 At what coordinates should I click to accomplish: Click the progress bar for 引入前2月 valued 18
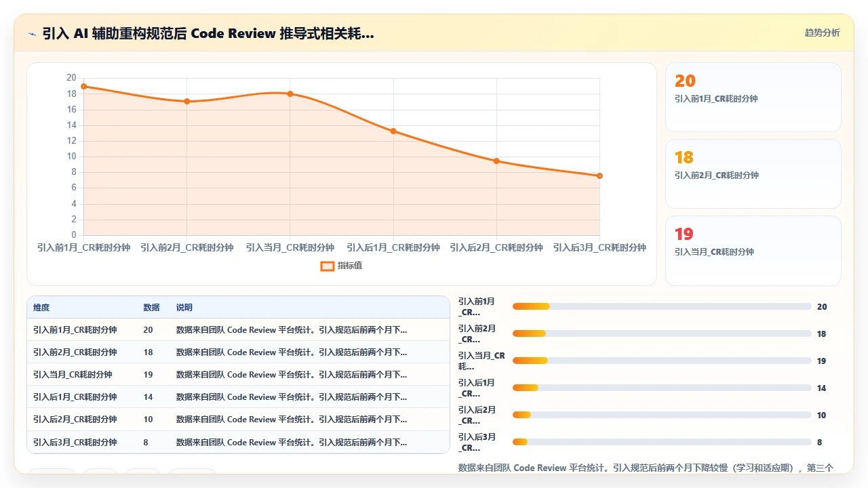coord(662,333)
